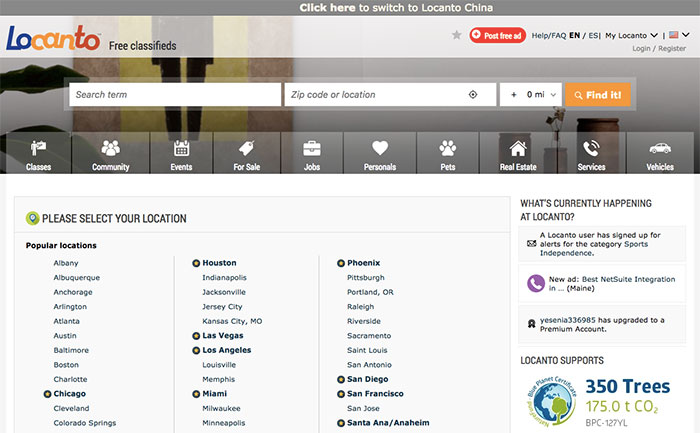This screenshot has height=433, width=700.
Task: Select Portland, OR location
Action: click(370, 292)
